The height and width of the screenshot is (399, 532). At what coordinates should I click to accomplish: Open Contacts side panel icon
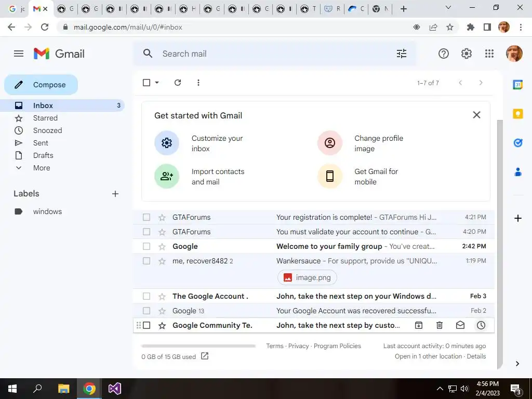518,172
